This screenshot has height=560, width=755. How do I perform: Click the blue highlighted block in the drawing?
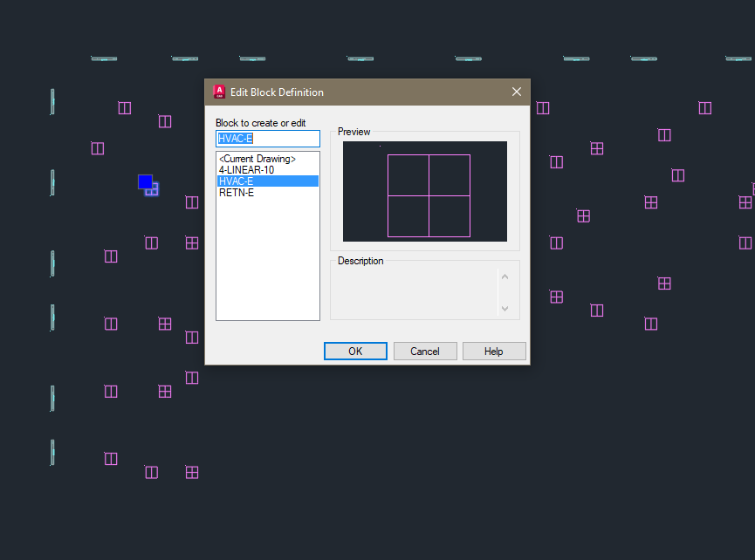145,182
